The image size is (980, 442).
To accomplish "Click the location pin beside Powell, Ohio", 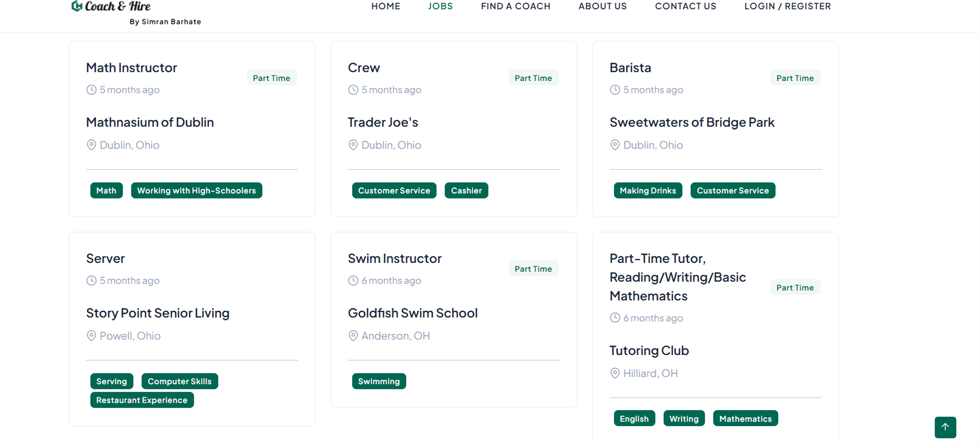I will click(91, 336).
